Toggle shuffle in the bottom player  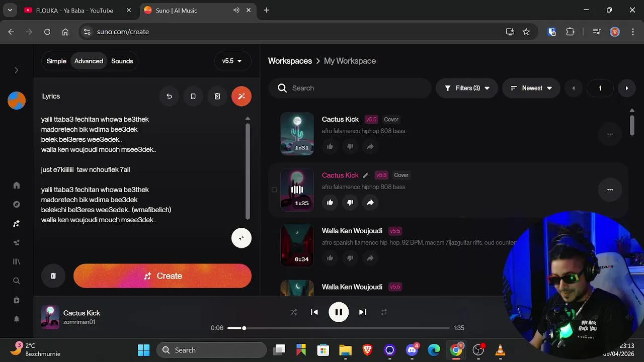[x=293, y=312]
